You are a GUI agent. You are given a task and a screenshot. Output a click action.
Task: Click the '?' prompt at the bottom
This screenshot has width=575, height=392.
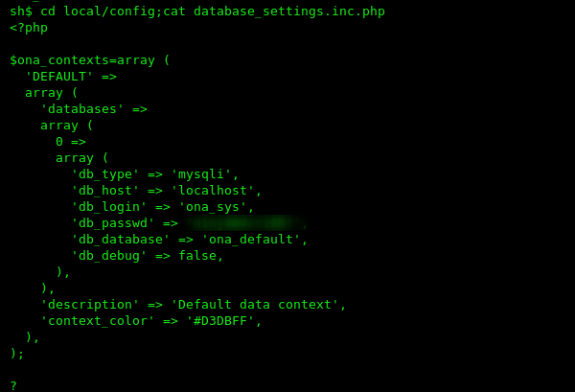(x=13, y=385)
